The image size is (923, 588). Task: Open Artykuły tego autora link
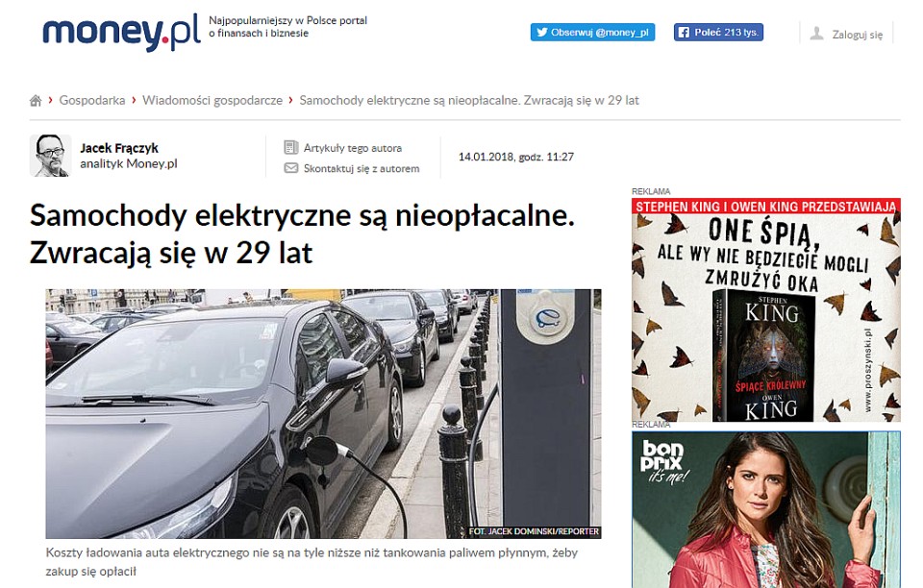click(353, 148)
